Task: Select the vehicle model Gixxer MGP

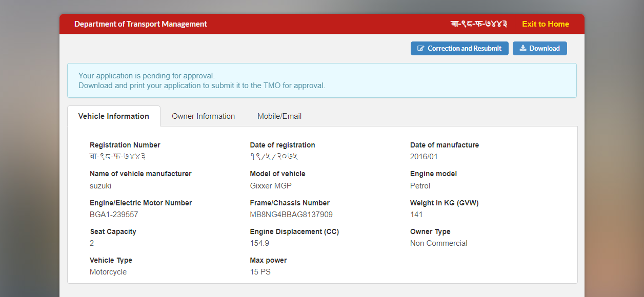Action: (271, 185)
